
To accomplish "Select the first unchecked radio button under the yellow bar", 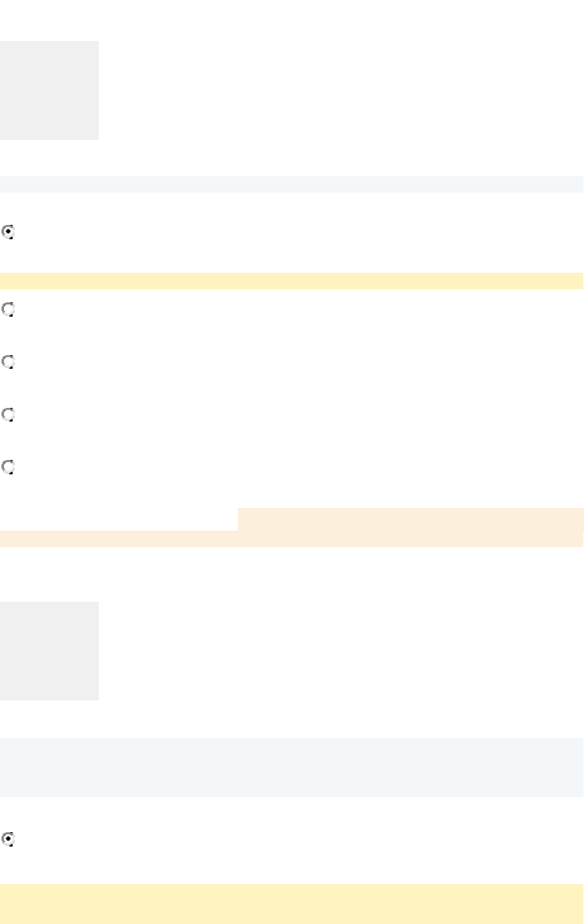I will tap(9, 310).
